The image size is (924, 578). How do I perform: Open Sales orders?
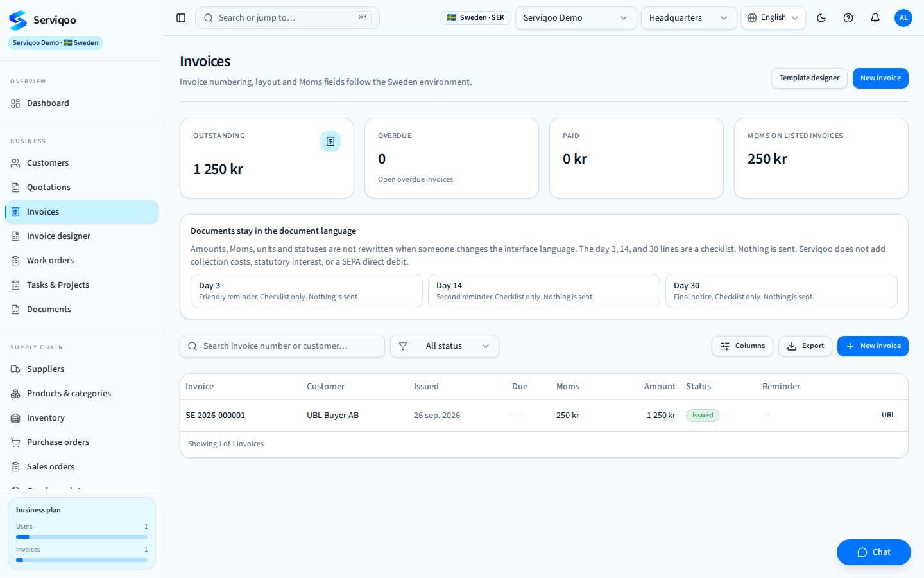click(82, 467)
